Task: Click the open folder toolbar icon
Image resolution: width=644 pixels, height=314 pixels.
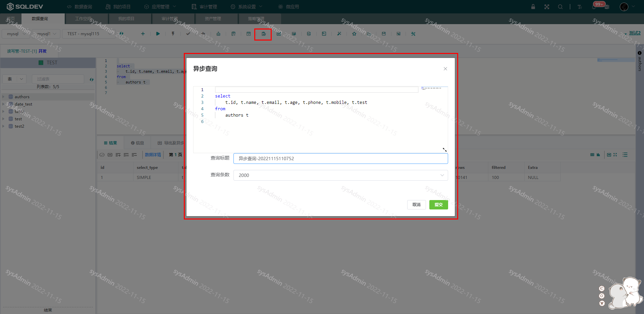Action: point(369,34)
